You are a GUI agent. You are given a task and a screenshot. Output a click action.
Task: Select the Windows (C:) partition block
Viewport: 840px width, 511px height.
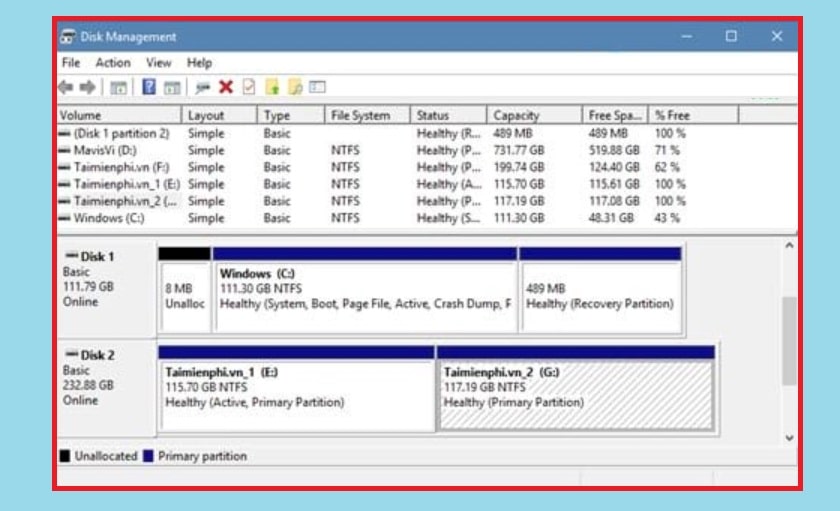pyautogui.click(x=365, y=291)
